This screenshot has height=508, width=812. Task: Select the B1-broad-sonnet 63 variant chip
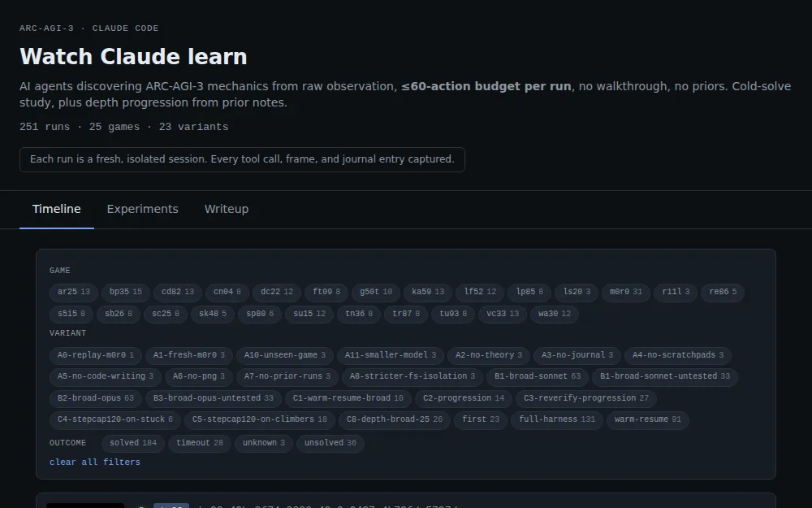pos(537,377)
